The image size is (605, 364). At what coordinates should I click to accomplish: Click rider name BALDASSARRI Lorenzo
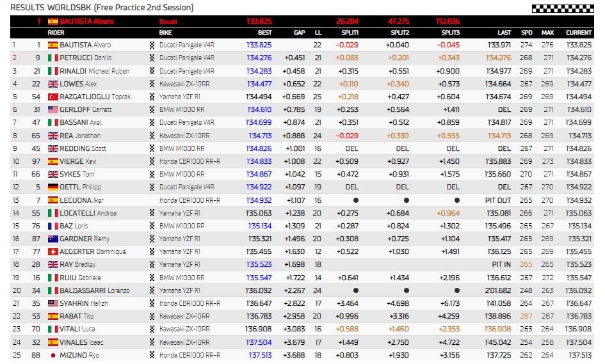(x=95, y=290)
